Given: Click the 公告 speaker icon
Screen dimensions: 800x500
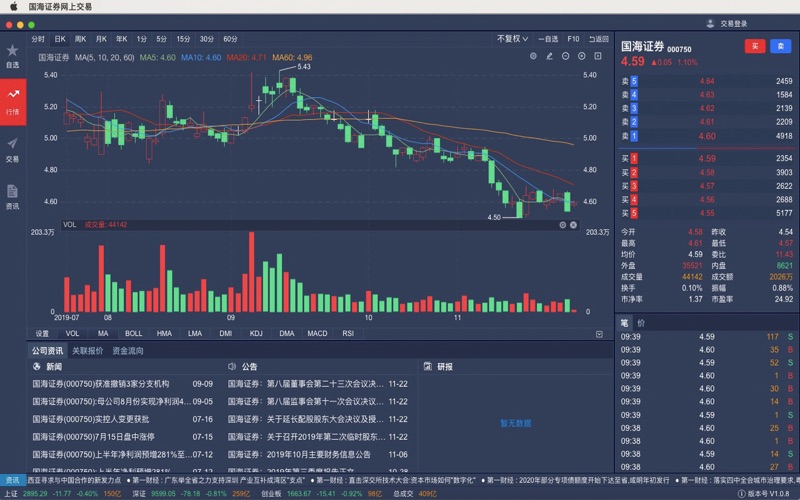Looking at the screenshot, I should pyautogui.click(x=232, y=366).
